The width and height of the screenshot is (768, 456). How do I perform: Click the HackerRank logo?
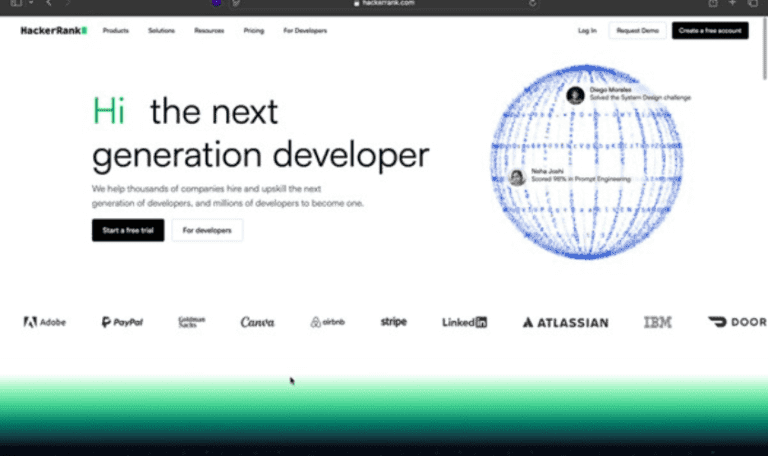(x=53, y=30)
